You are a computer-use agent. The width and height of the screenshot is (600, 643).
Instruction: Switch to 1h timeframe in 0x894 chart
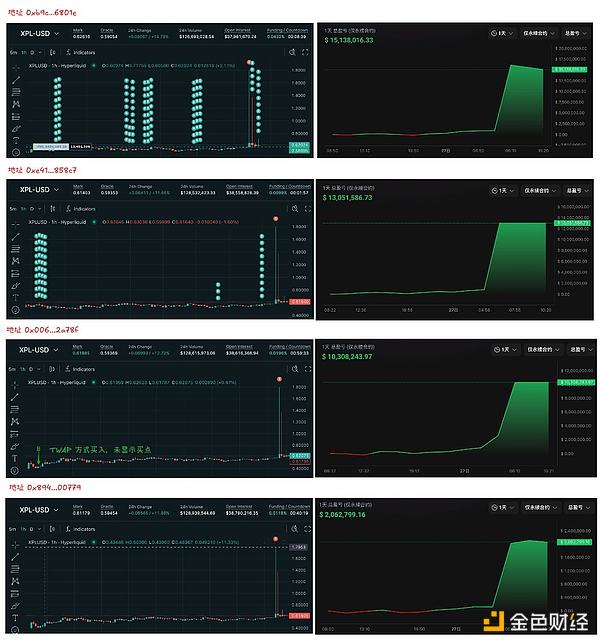click(23, 529)
